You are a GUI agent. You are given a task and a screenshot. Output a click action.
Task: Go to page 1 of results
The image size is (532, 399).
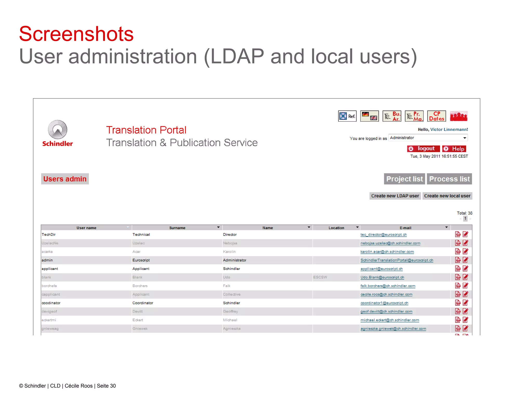pos(465,219)
